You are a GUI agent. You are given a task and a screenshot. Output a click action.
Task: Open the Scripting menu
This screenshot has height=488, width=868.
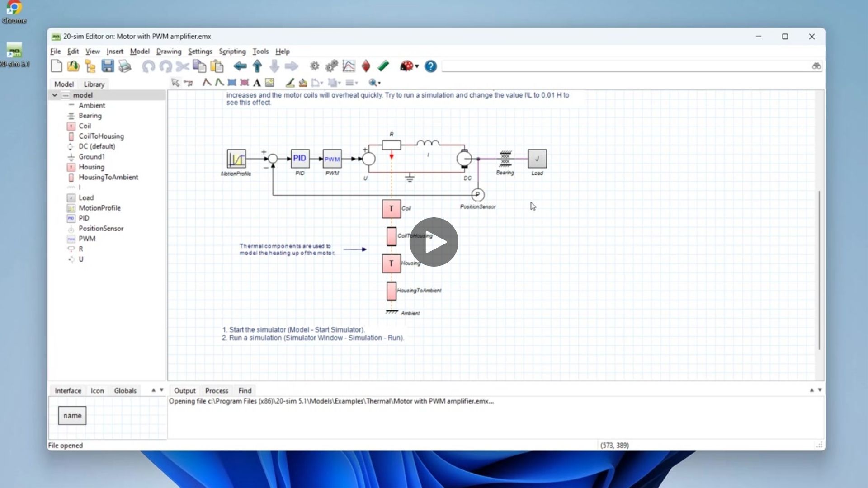(x=232, y=51)
